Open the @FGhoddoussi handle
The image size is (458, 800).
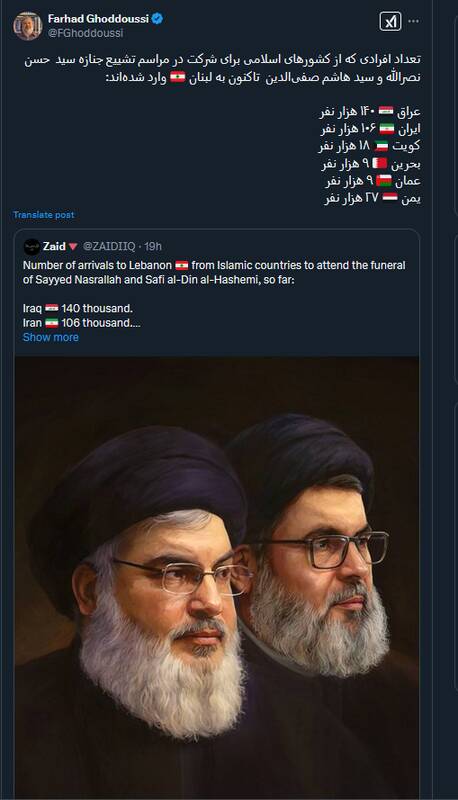[x=86, y=33]
